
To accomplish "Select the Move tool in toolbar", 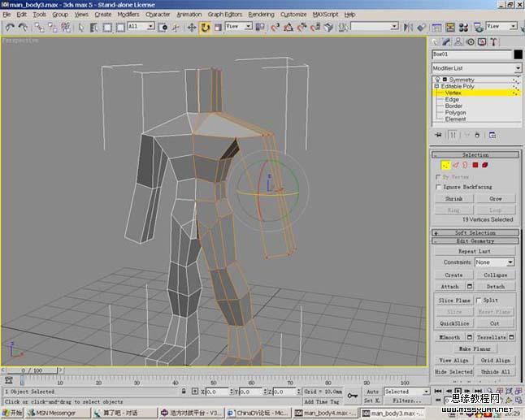I will [x=192, y=27].
